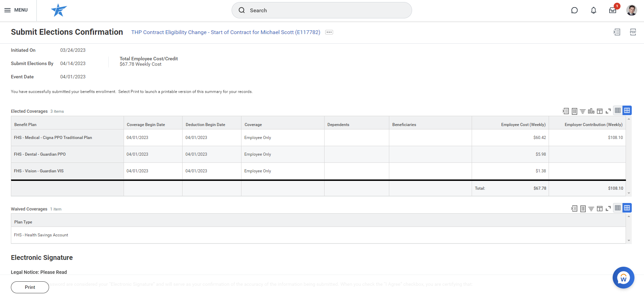Screen dimensions: 644x296
Task: Select FHS - Dental - Guardian PPO cell
Action: 67,154
